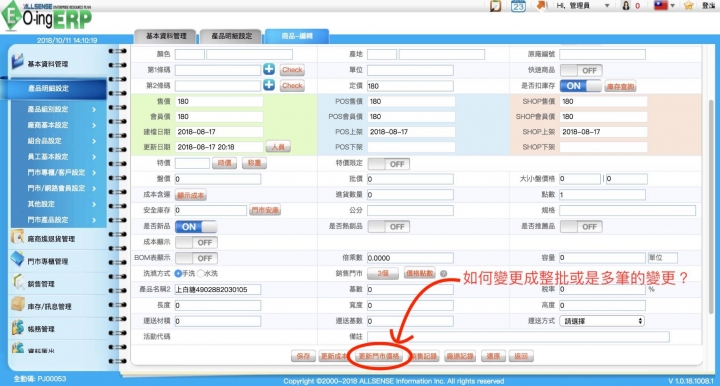Click the 售價 input field

tap(219, 101)
